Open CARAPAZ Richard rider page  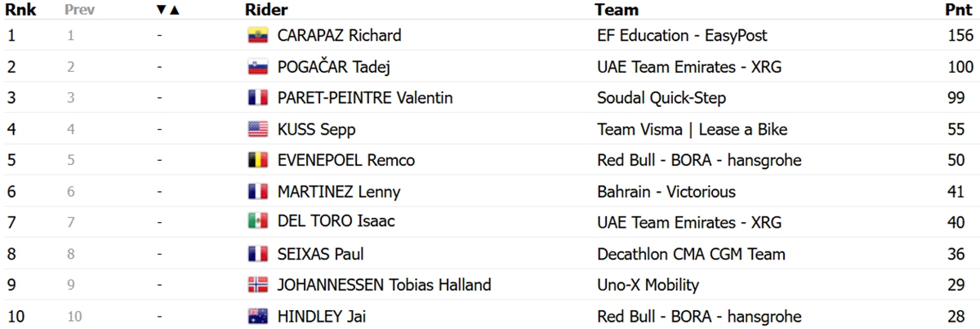339,36
